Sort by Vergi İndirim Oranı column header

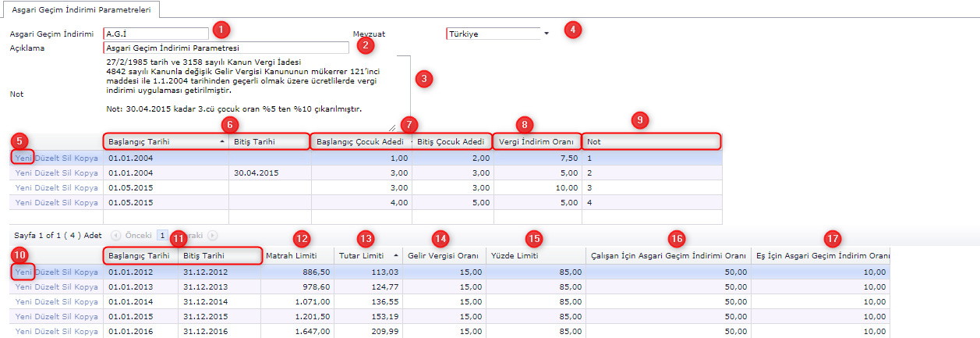click(x=536, y=141)
